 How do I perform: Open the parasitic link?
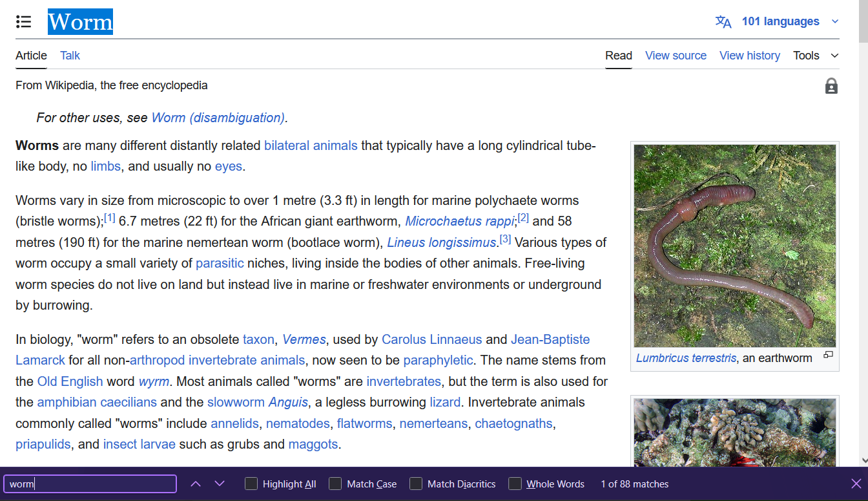click(x=220, y=263)
